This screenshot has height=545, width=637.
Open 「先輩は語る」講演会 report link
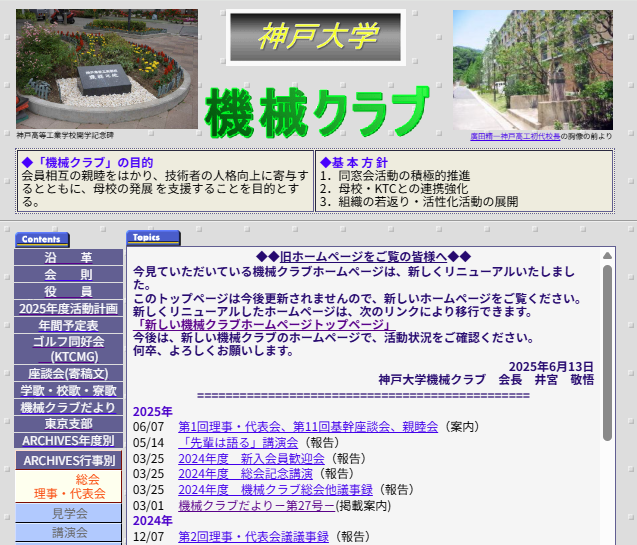[x=238, y=442]
